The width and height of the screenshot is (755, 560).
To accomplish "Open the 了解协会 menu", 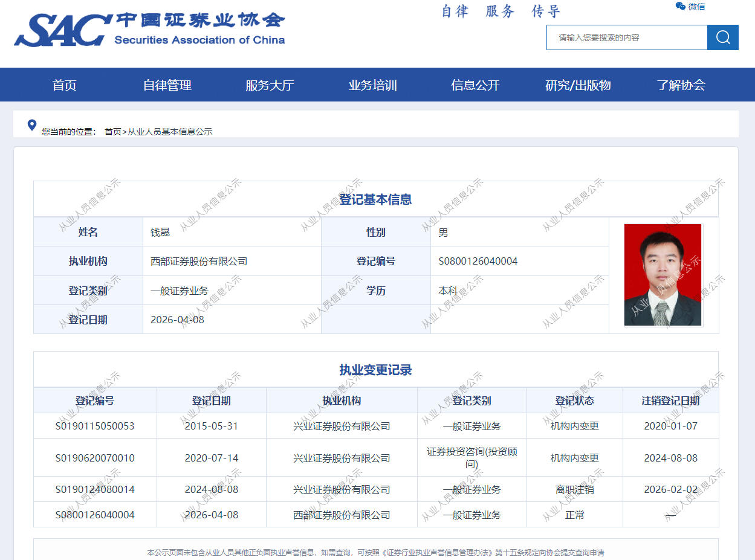I will tap(681, 85).
